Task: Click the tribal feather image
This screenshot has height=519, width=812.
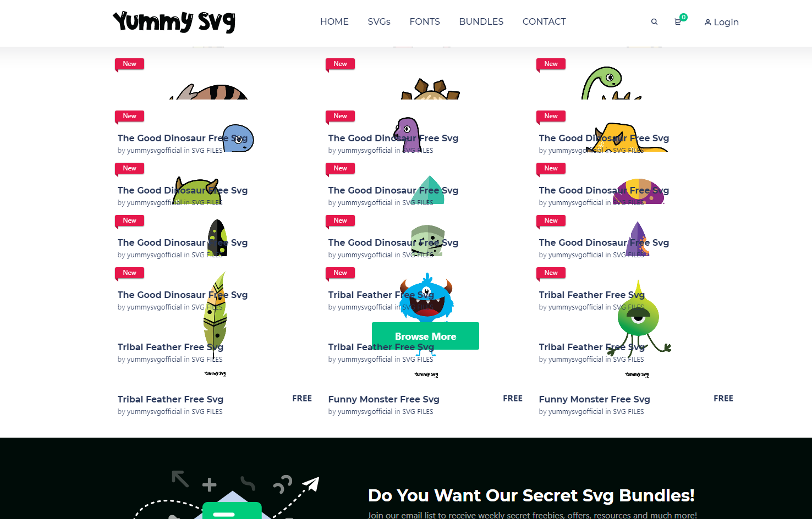Action: (x=216, y=314)
